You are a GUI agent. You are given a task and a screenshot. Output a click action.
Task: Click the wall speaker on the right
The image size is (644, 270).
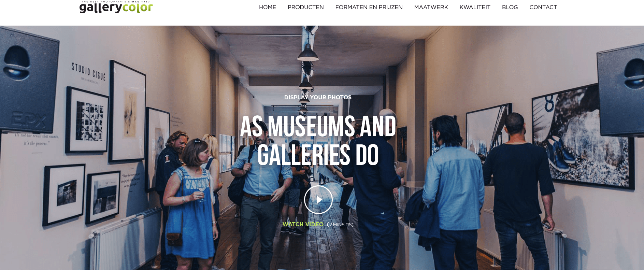click(621, 91)
